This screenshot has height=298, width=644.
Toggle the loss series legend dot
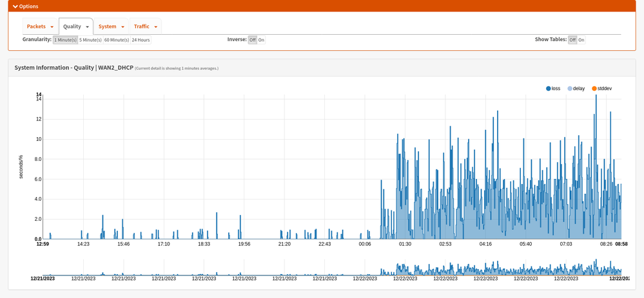tap(549, 89)
